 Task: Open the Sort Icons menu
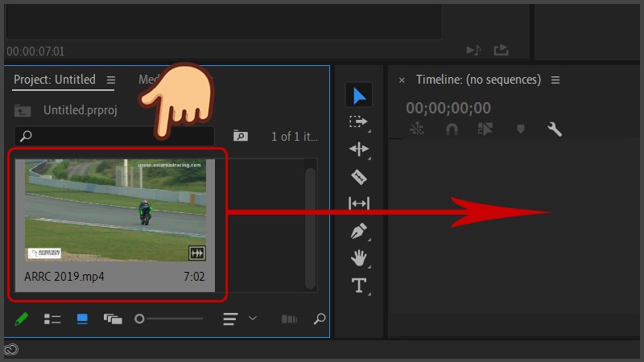[x=230, y=319]
